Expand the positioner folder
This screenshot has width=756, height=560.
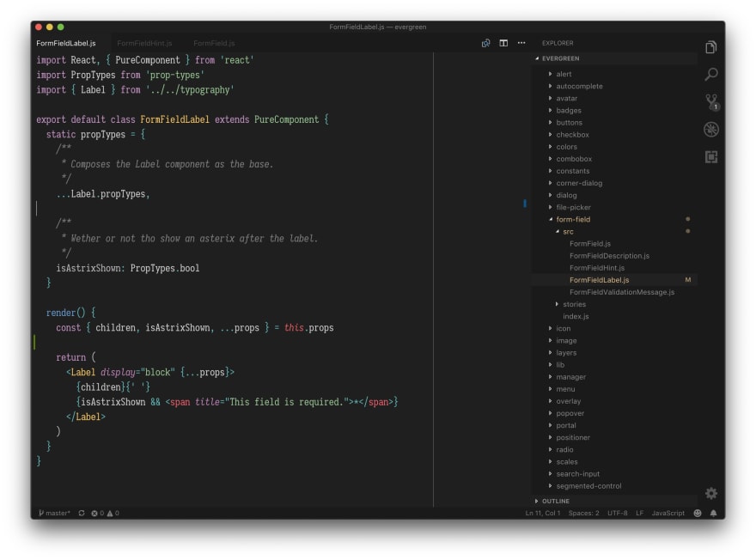point(615,437)
